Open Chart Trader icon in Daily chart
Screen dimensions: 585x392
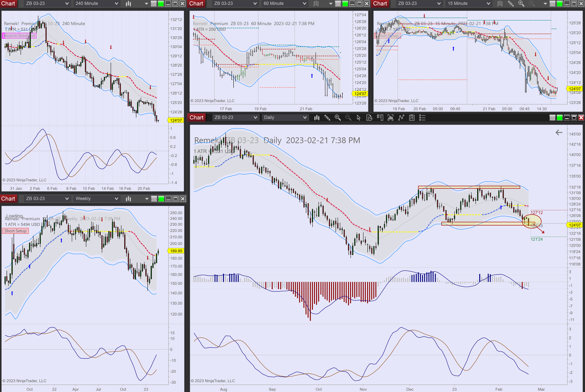click(380, 117)
